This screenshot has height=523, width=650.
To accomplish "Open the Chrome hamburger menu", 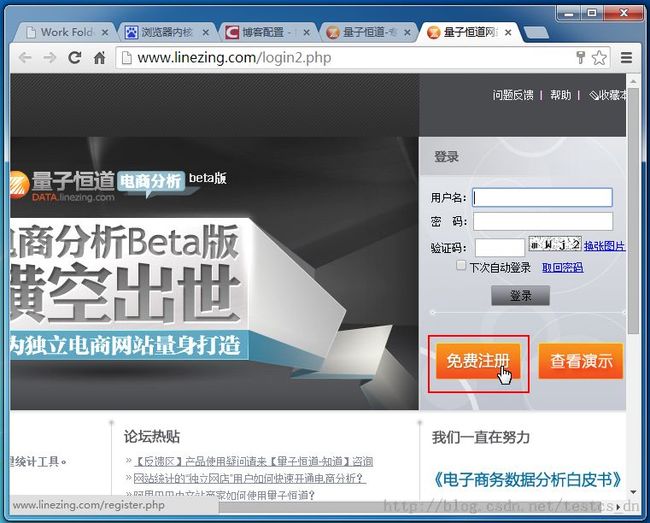I will point(626,58).
